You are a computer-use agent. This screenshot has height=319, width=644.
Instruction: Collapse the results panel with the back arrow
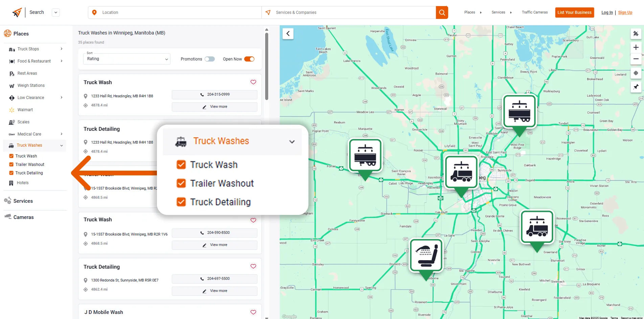(x=288, y=33)
